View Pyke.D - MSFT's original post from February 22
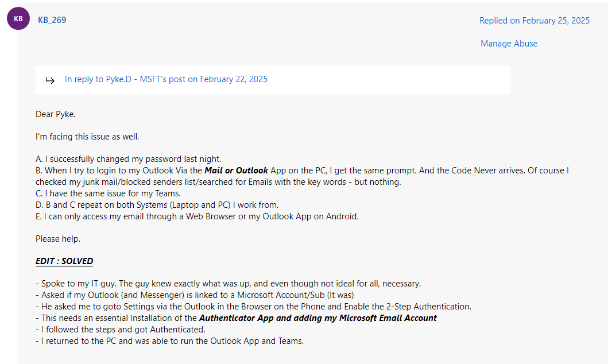This screenshot has height=364, width=608. [166, 79]
